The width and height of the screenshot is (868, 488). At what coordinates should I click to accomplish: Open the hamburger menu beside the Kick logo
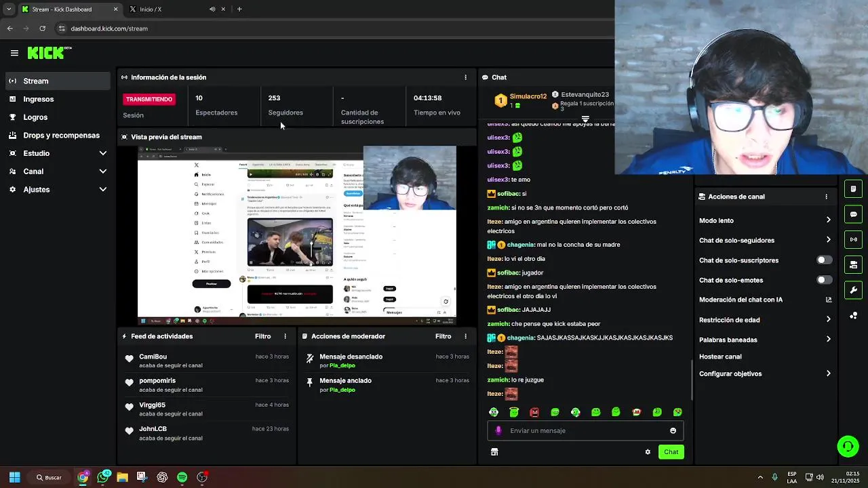pos(14,53)
